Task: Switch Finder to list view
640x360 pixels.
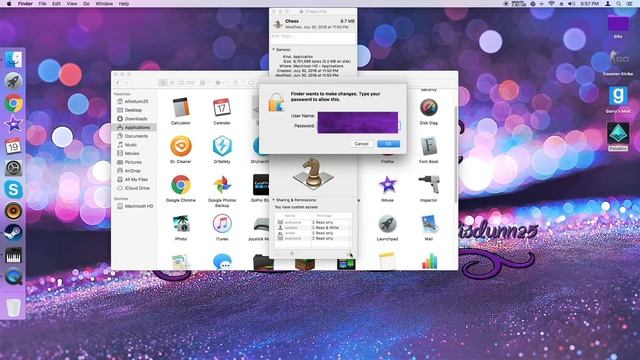Action: [172, 83]
